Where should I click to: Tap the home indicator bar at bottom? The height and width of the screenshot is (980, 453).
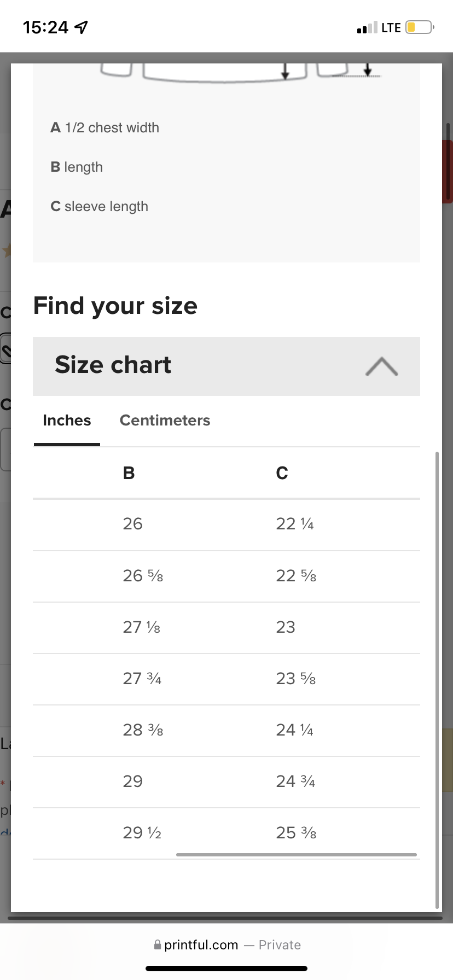(x=226, y=969)
